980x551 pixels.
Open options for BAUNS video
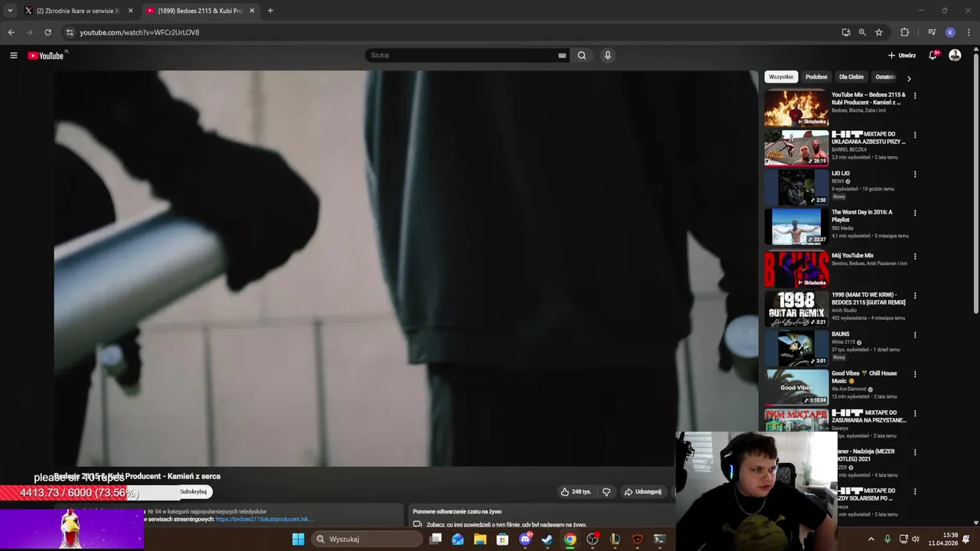[915, 334]
